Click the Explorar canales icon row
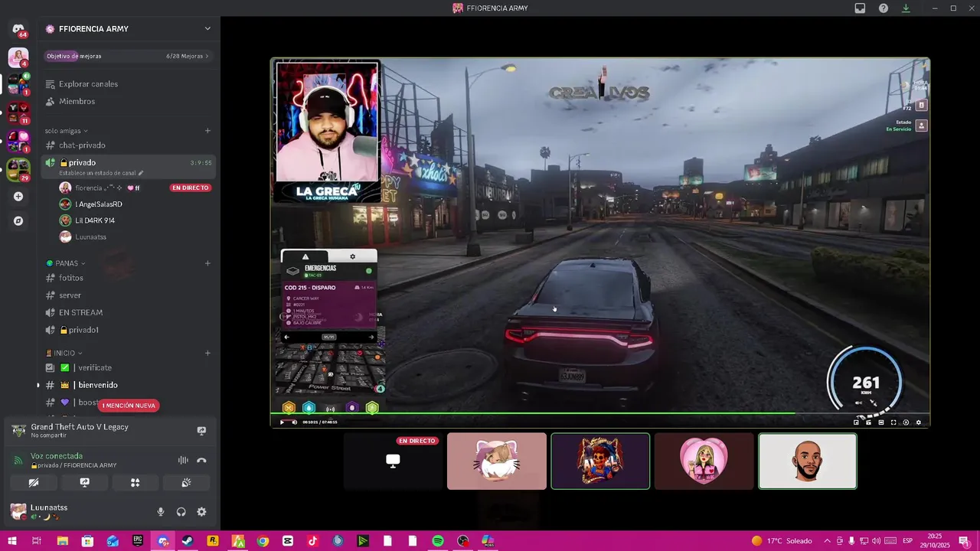The width and height of the screenshot is (980, 551). point(128,84)
